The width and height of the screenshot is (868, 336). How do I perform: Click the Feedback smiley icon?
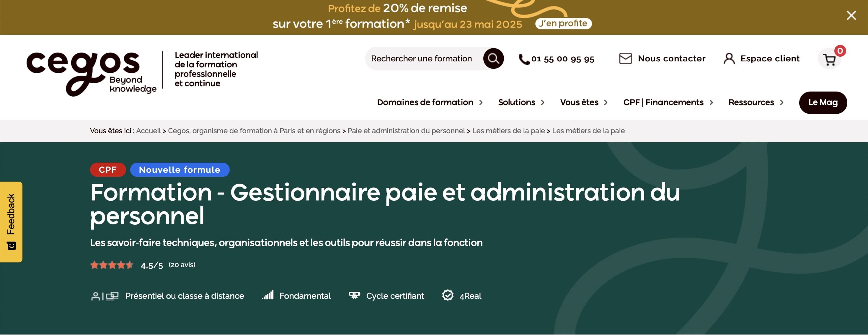pos(11,246)
